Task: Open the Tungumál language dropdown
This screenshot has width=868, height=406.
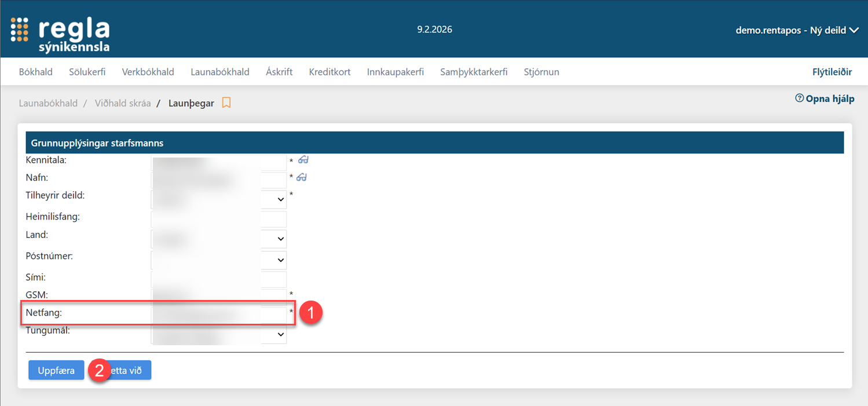Action: pos(281,335)
